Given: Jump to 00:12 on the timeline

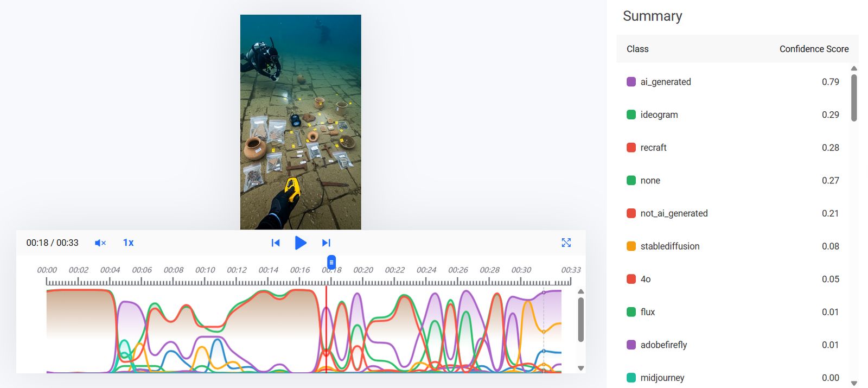Looking at the screenshot, I should [x=237, y=270].
